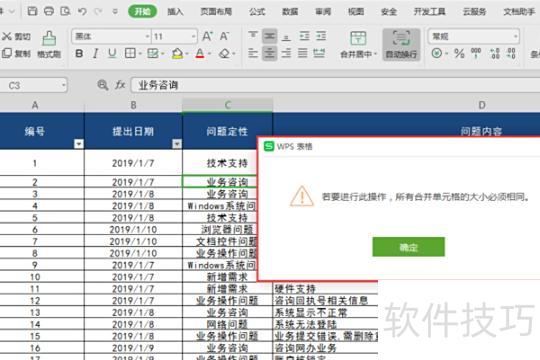This screenshot has height=360, width=540.
Task: Select column B header
Action: tap(133, 105)
